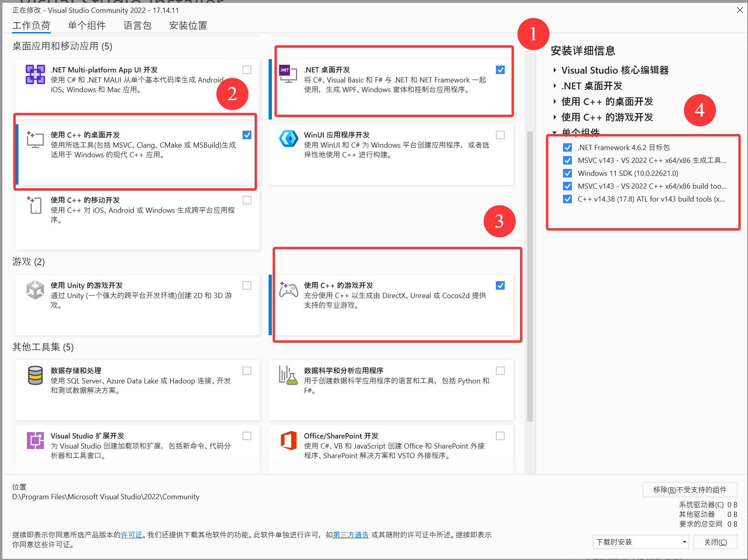
Task: Open the 下载时安装 dropdown
Action: [x=641, y=542]
